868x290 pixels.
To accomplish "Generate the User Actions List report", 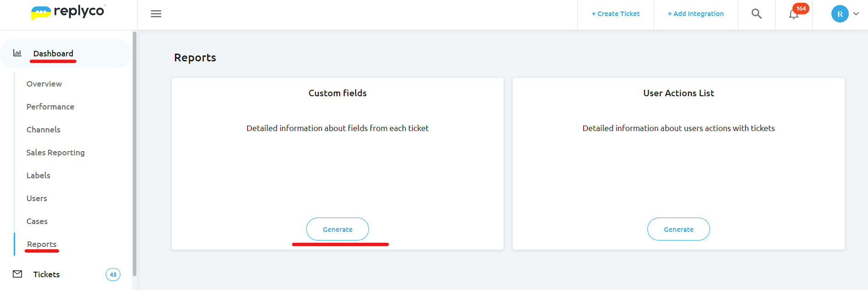I will 678,229.
